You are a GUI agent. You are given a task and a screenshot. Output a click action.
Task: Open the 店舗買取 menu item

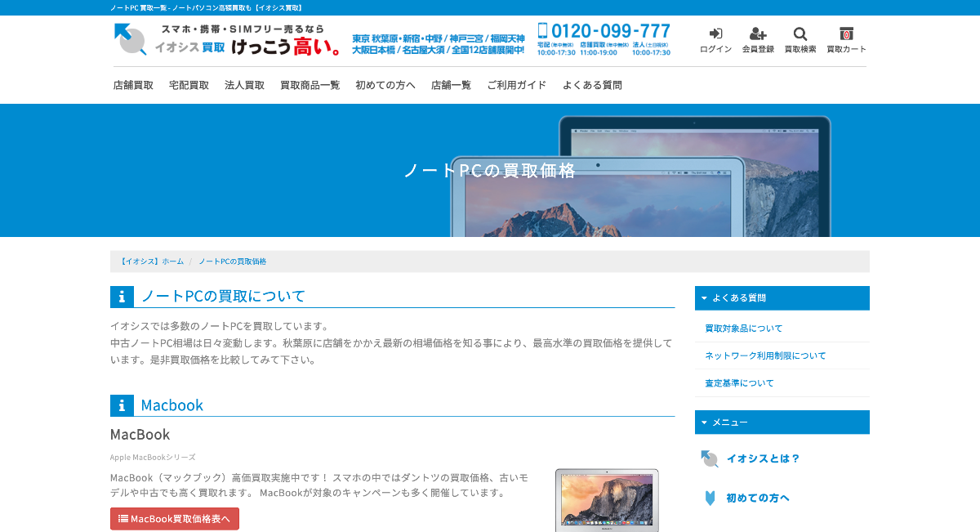(x=133, y=85)
